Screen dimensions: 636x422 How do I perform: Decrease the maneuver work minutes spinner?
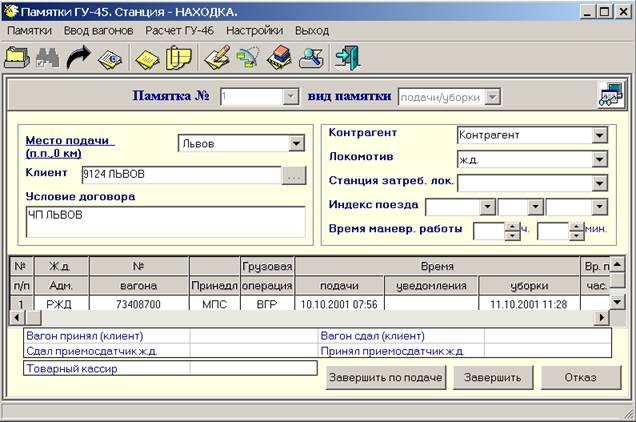575,236
